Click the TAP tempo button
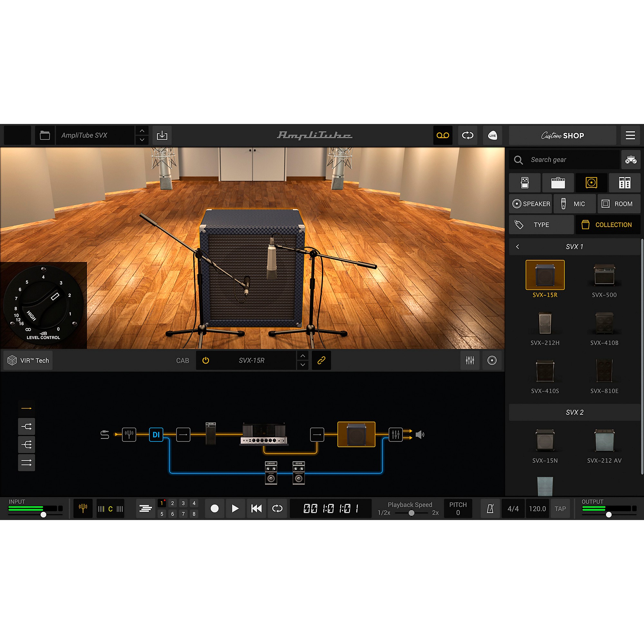This screenshot has width=644, height=644. point(561,508)
